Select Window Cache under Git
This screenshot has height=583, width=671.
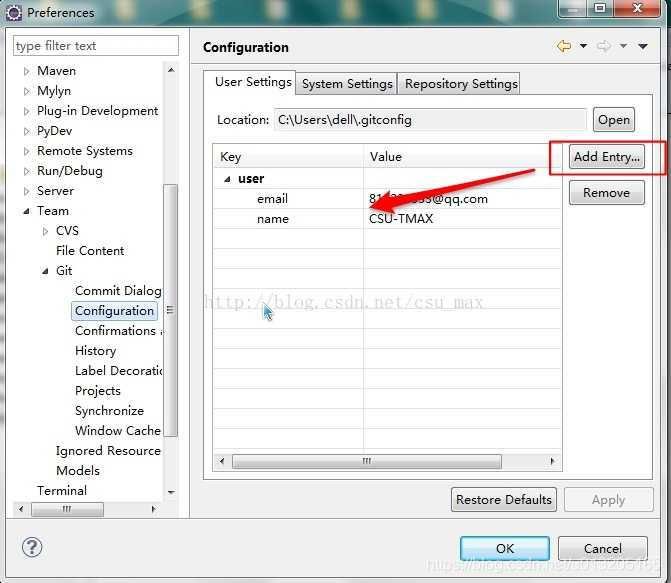pyautogui.click(x=118, y=431)
